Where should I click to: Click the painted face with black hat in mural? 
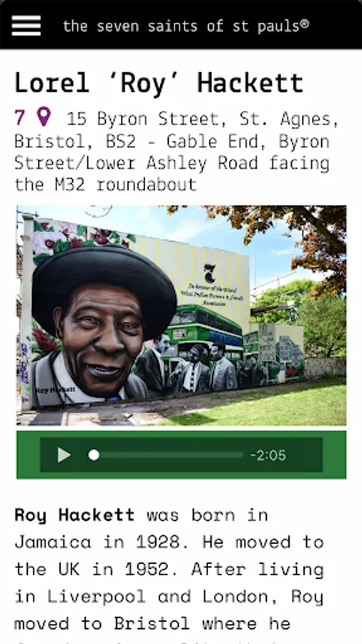coord(104,324)
